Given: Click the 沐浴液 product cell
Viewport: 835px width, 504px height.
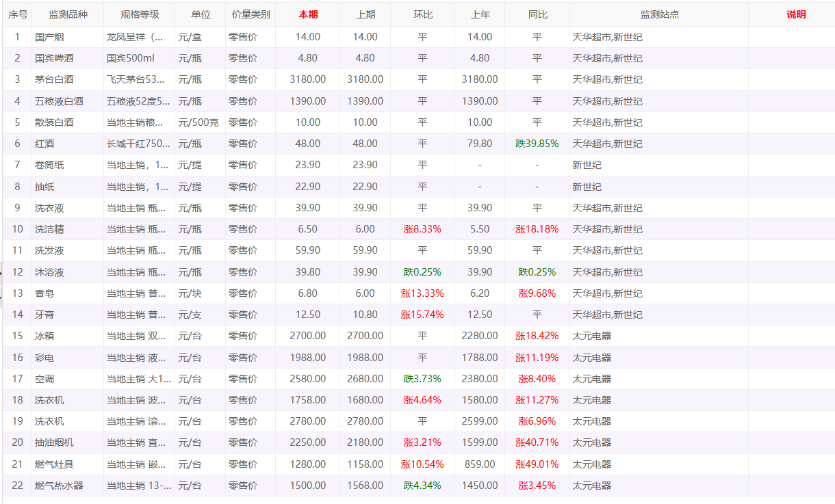Looking at the screenshot, I should click(x=68, y=272).
